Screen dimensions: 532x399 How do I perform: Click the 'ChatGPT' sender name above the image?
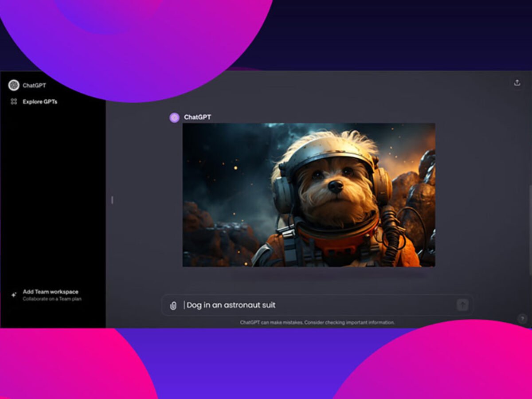198,117
